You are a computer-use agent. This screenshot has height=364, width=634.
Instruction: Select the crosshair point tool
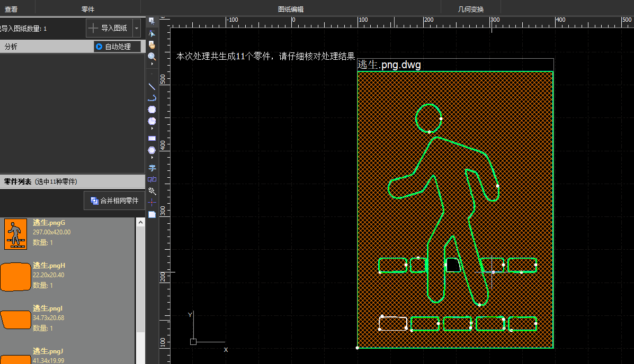click(152, 203)
